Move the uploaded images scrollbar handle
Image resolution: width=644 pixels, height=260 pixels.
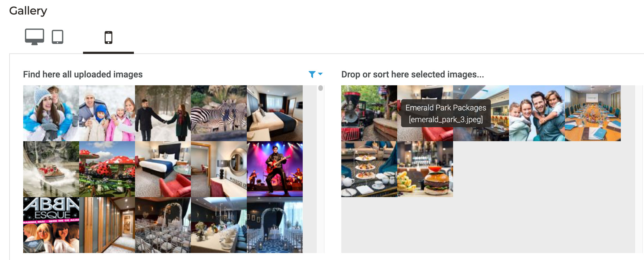tap(321, 88)
